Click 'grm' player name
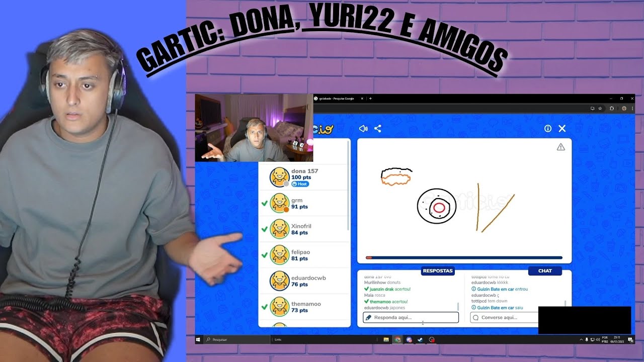 (x=297, y=201)
